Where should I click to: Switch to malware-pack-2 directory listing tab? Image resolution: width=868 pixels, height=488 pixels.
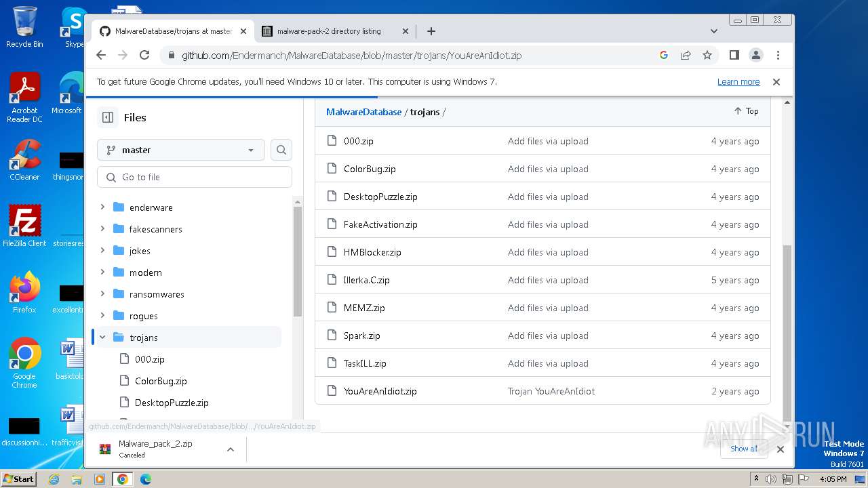(335, 31)
